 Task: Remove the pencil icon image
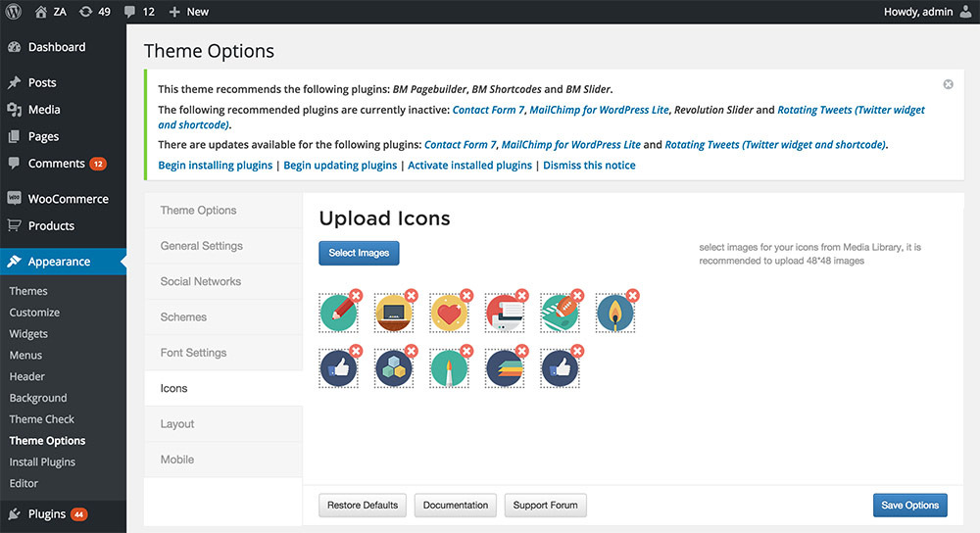356,295
